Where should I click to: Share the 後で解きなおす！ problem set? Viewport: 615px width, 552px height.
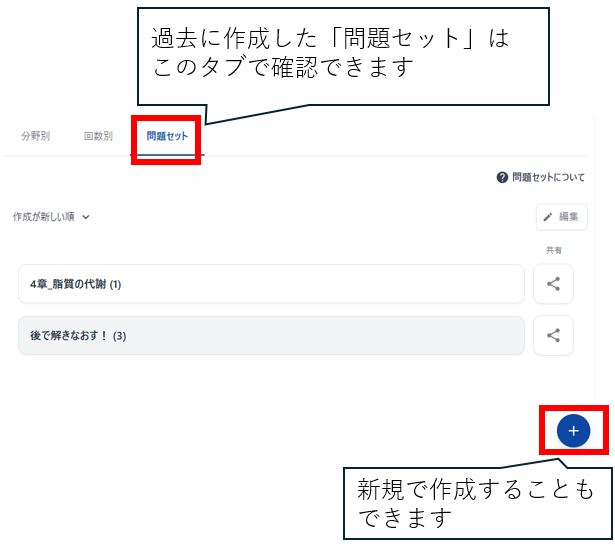click(x=553, y=335)
